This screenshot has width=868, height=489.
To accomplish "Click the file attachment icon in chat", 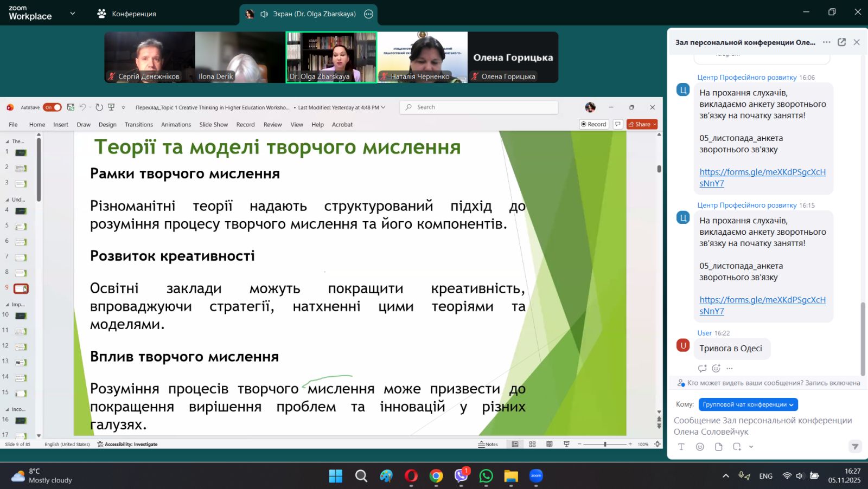I will tap(718, 447).
